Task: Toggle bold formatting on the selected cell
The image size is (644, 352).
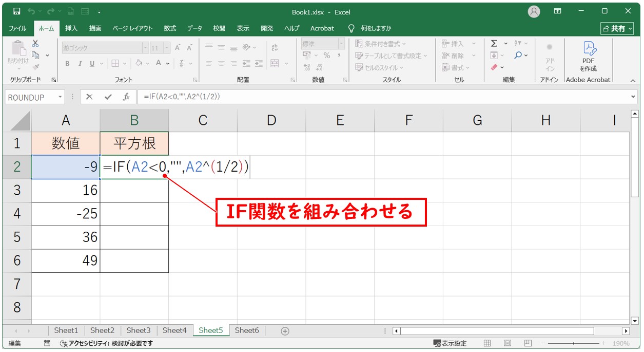Action: pyautogui.click(x=67, y=64)
